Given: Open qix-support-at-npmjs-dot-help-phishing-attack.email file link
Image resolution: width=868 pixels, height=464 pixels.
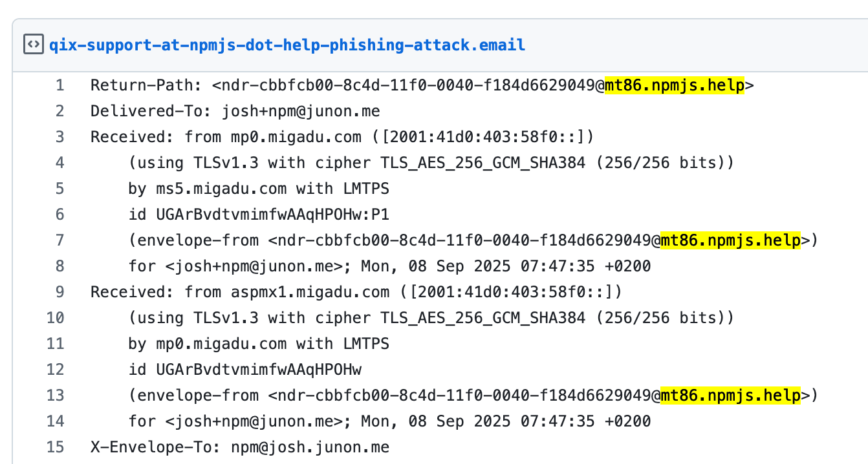Looking at the screenshot, I should click(287, 45).
